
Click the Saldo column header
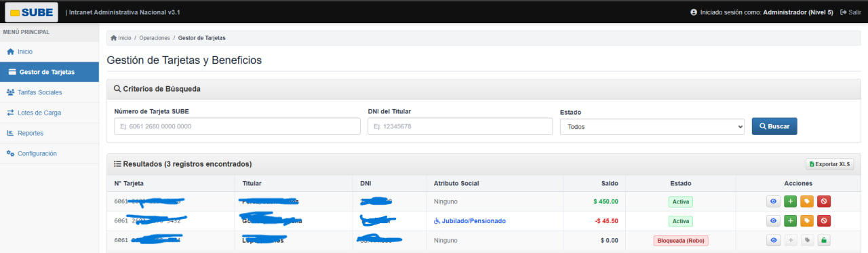tap(610, 183)
